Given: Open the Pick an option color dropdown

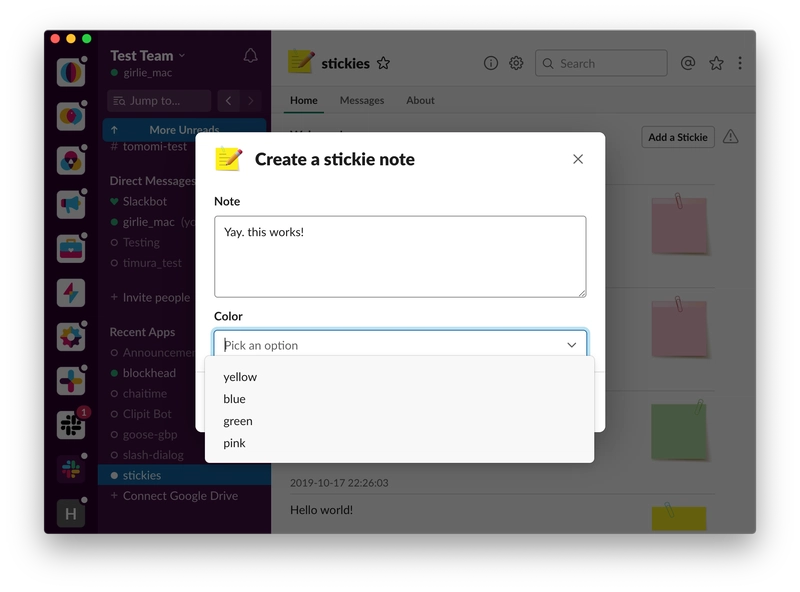Looking at the screenshot, I should click(x=400, y=343).
